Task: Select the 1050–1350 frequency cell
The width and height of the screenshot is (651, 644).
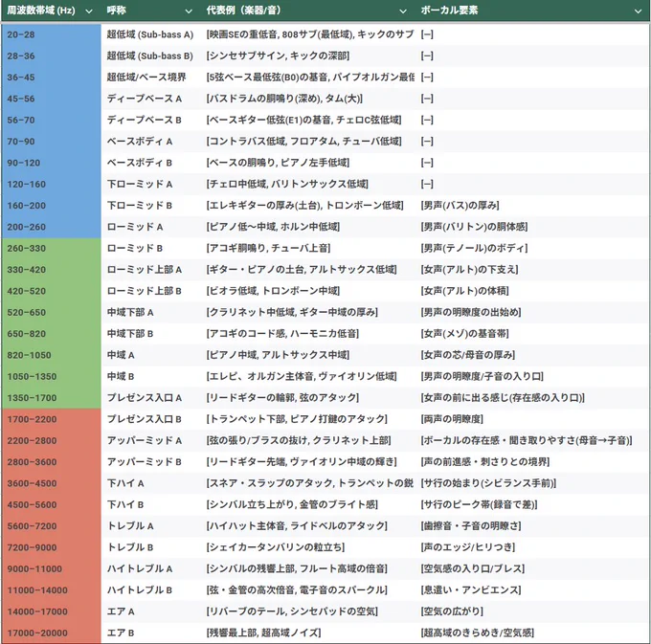Action: click(52, 376)
